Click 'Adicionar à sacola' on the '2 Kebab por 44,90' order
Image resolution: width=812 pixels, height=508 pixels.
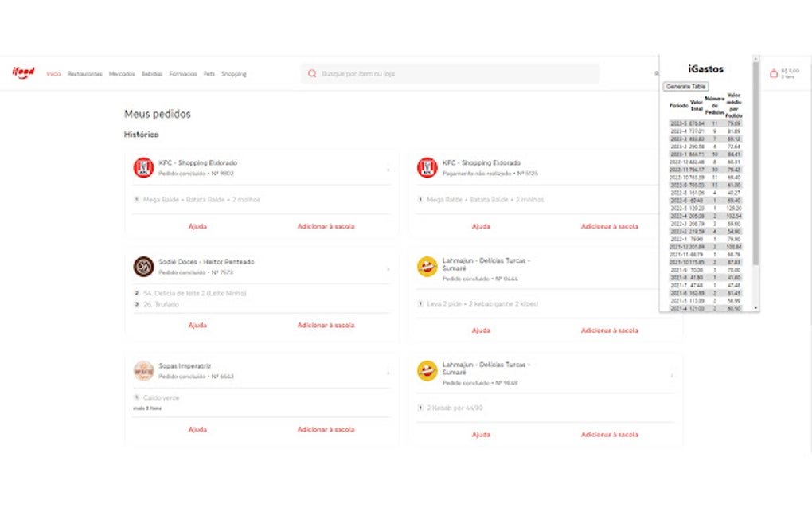pyautogui.click(x=610, y=435)
